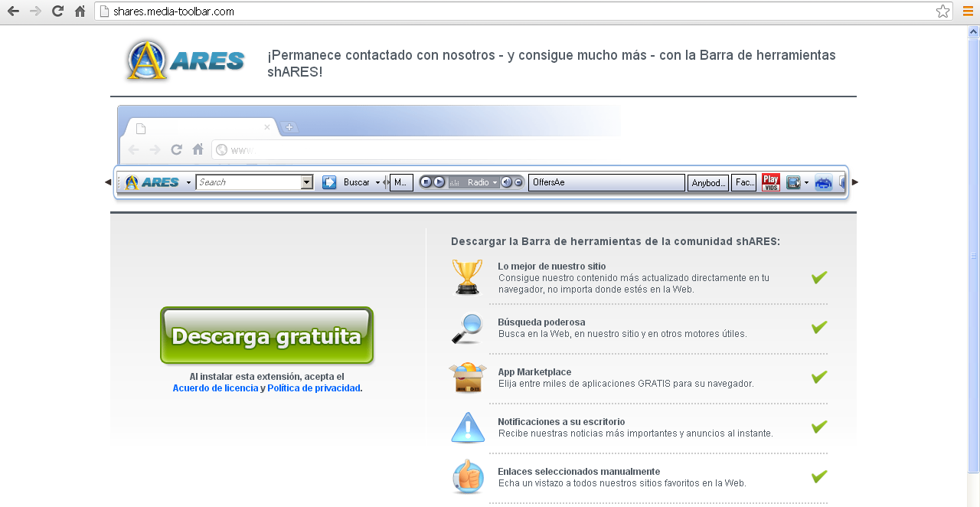
Task: Click the OffersAe toolbar field
Action: [x=606, y=182]
